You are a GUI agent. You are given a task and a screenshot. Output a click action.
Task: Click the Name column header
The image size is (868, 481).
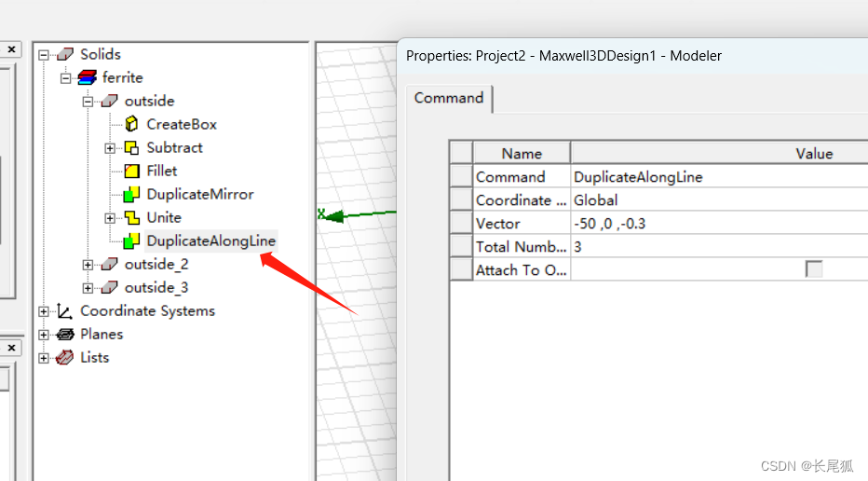(522, 153)
